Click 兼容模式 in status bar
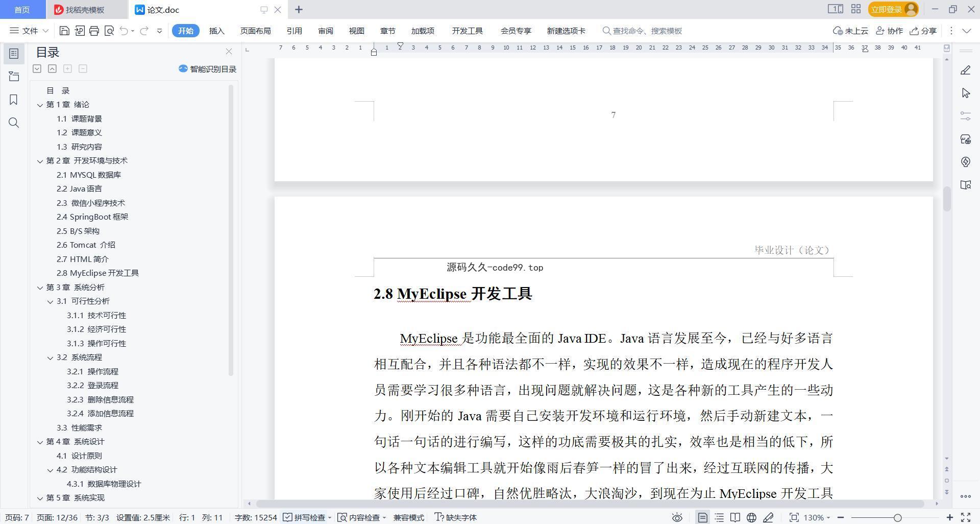Screen dimensions: 980x524 coord(408,517)
